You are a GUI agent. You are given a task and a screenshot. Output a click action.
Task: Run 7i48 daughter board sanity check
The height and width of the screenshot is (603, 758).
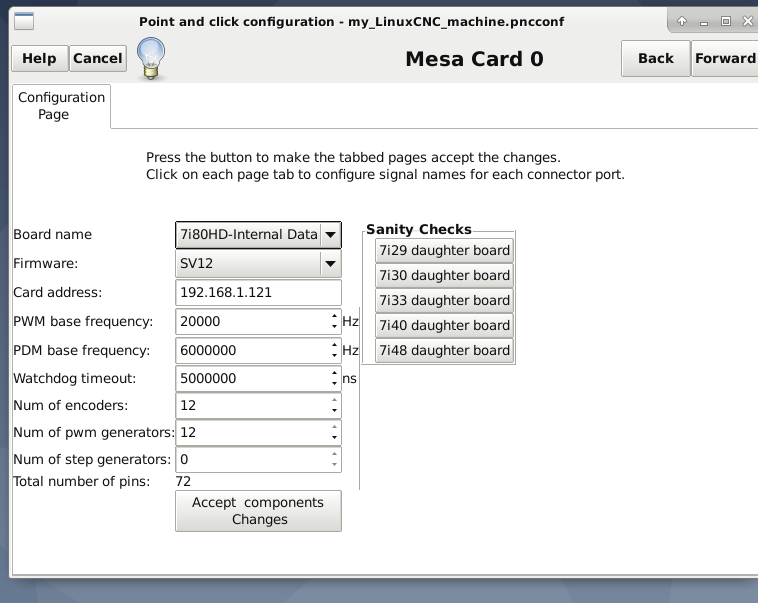tap(444, 351)
